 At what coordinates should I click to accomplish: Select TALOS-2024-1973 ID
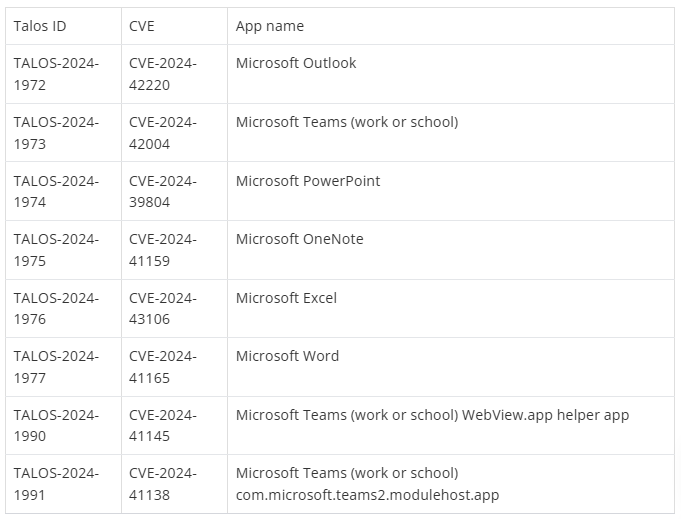[56, 133]
